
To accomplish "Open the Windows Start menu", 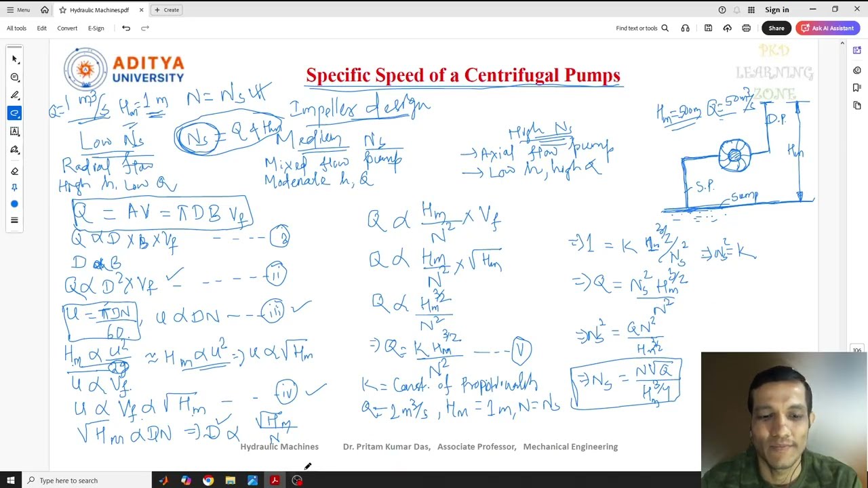I will tap(10, 481).
